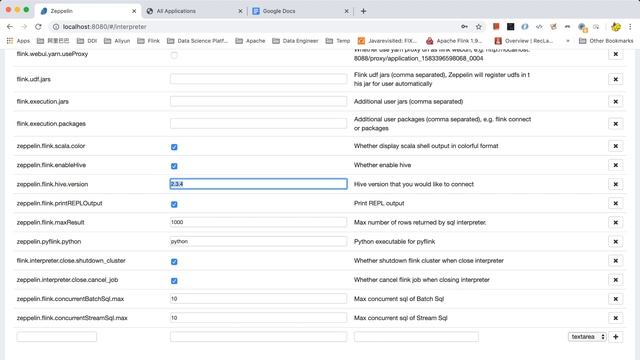The image size is (640, 360).
Task: Click the new property value field
Action: pos(258,337)
